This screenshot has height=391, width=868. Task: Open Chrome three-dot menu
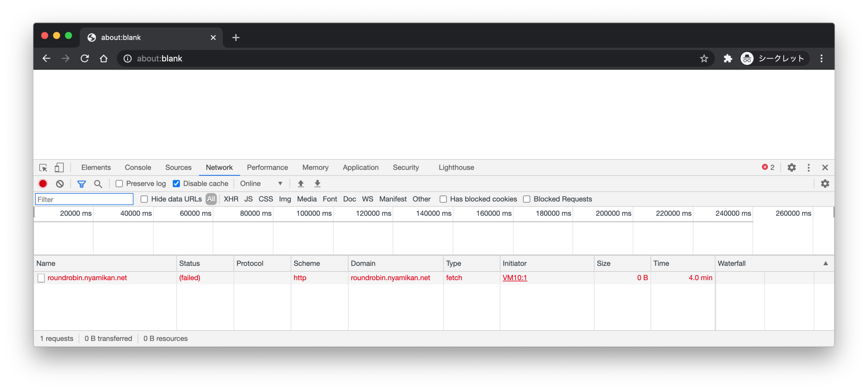coord(821,58)
